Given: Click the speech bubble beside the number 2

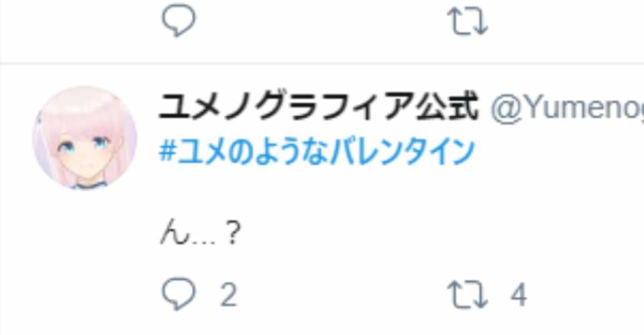Looking at the screenshot, I should click(x=178, y=293).
